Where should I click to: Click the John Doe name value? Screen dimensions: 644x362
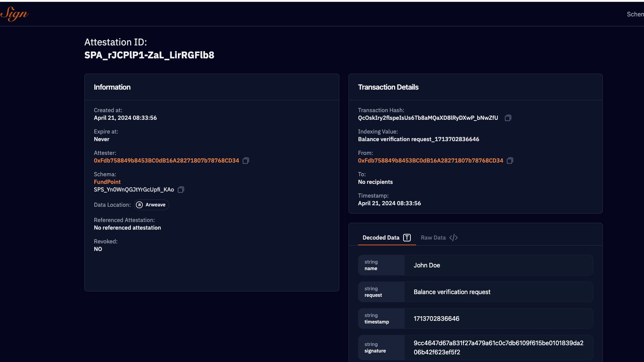(x=427, y=265)
